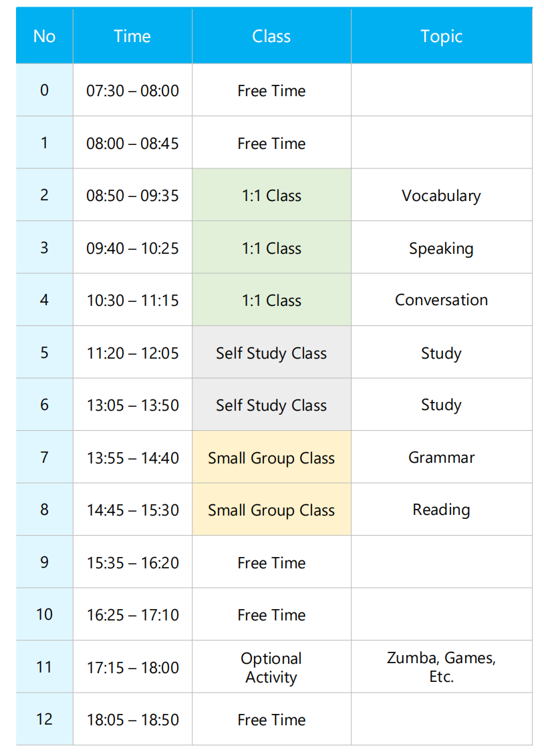Click the 07:30 – 08:00 time cell

tap(132, 90)
